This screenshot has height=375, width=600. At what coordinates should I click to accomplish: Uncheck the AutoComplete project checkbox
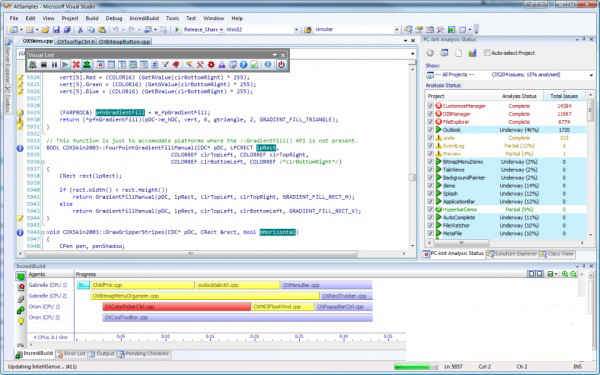430,217
